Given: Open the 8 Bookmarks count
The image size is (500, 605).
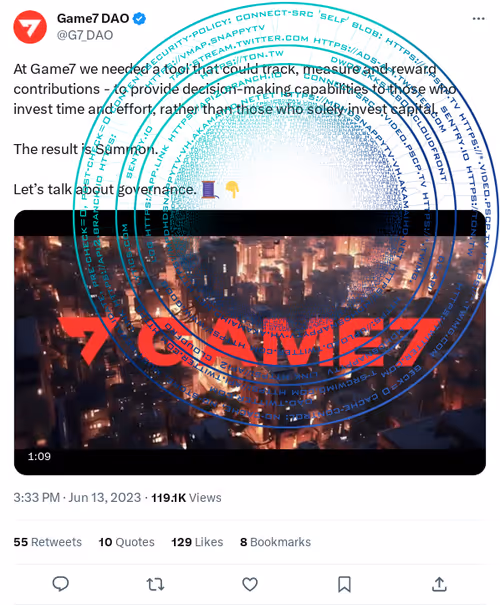Looking at the screenshot, I should tap(275, 542).
